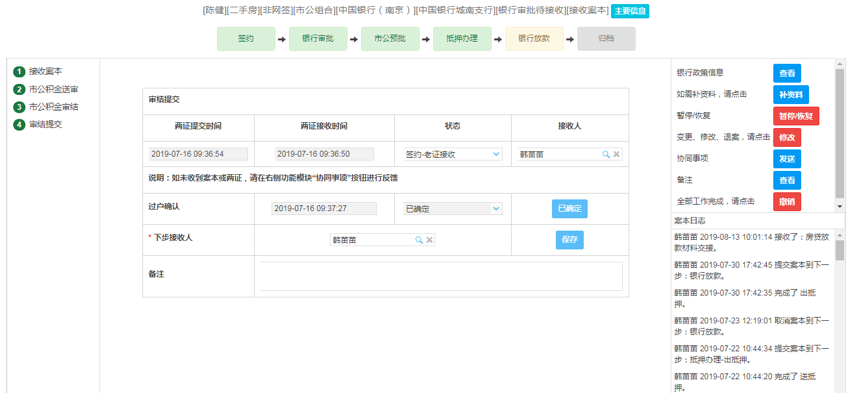The width and height of the screenshot is (864, 393).
Task: Select the 银行审批 workflow stage
Action: click(x=318, y=39)
